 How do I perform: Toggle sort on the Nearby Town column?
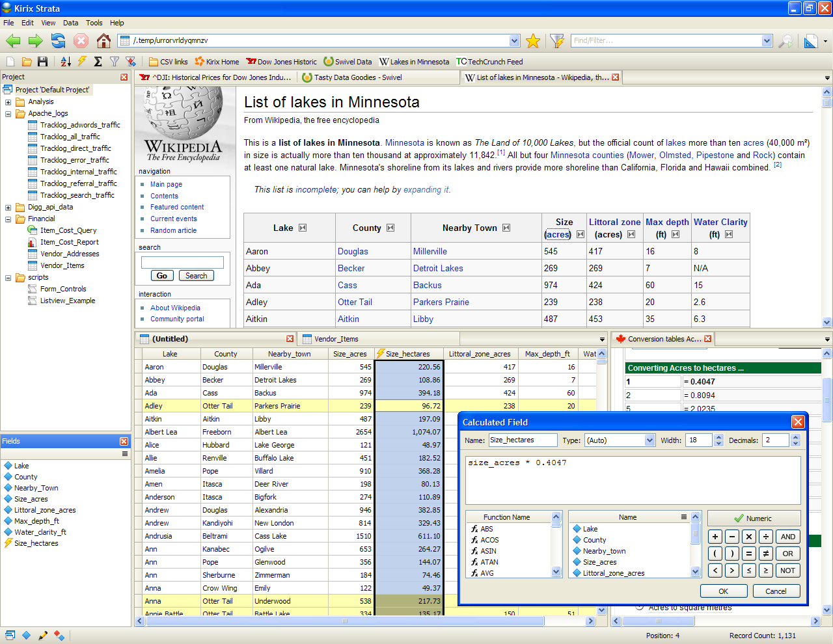coord(506,228)
